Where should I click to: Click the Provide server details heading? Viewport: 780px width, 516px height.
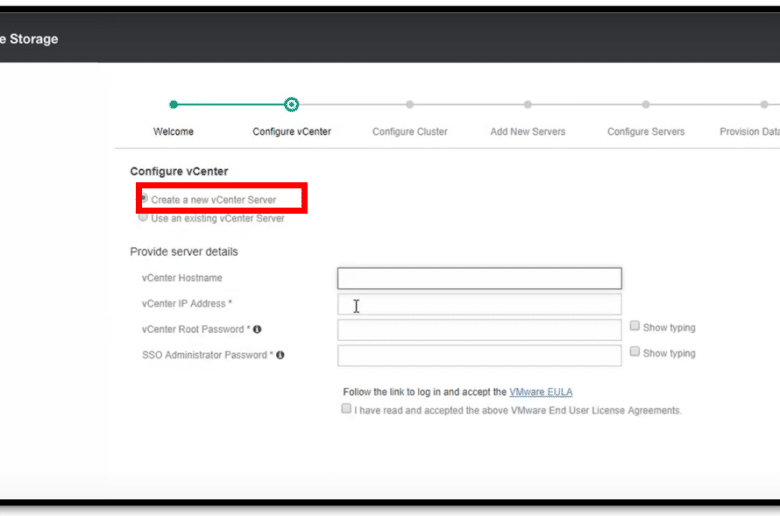[184, 252]
